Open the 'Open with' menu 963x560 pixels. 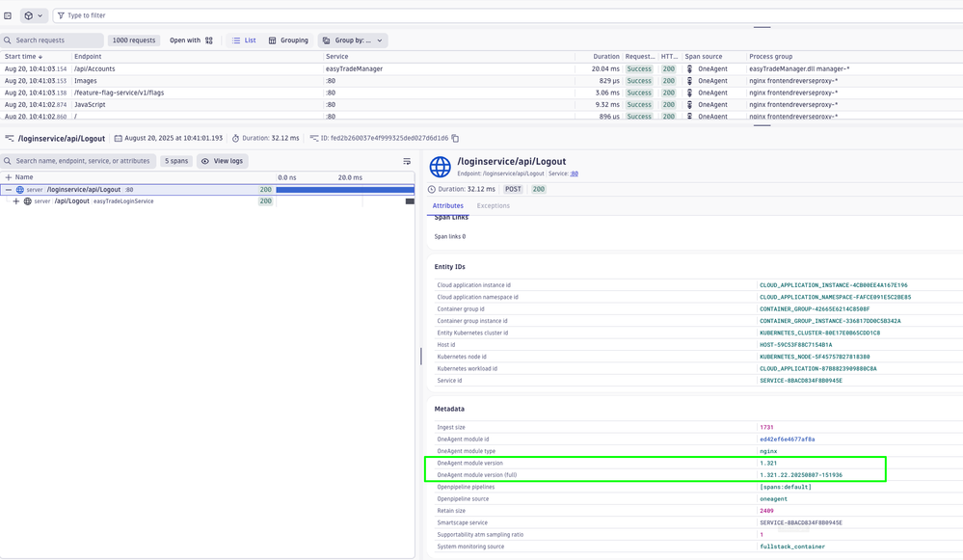[191, 40]
